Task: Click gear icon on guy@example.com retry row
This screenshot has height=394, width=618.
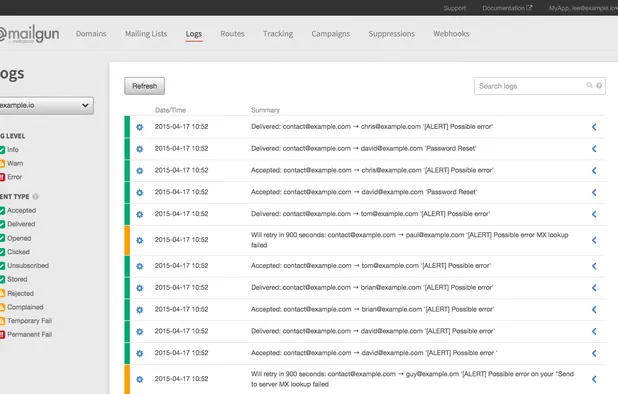Action: tap(140, 379)
